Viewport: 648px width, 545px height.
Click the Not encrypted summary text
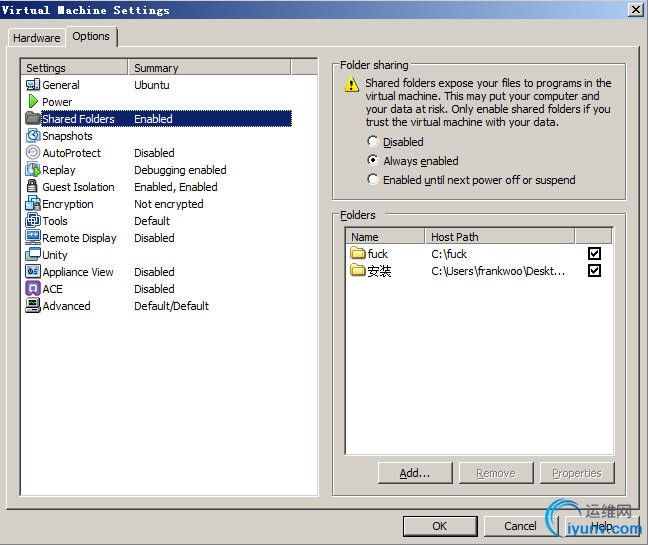(x=169, y=204)
